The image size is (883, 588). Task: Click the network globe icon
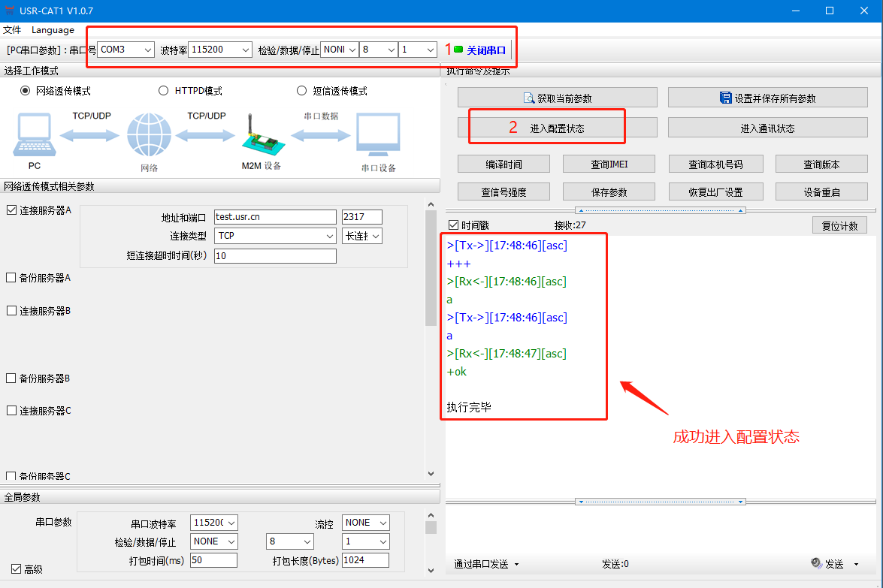(149, 135)
